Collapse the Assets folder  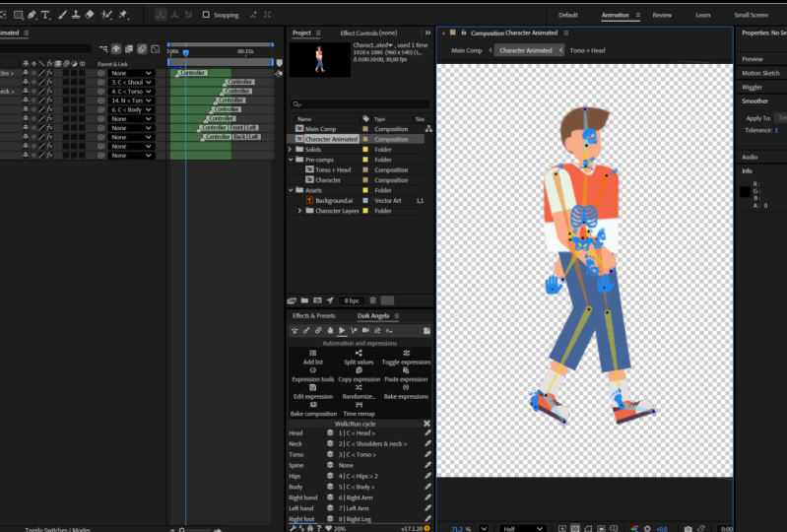point(291,190)
